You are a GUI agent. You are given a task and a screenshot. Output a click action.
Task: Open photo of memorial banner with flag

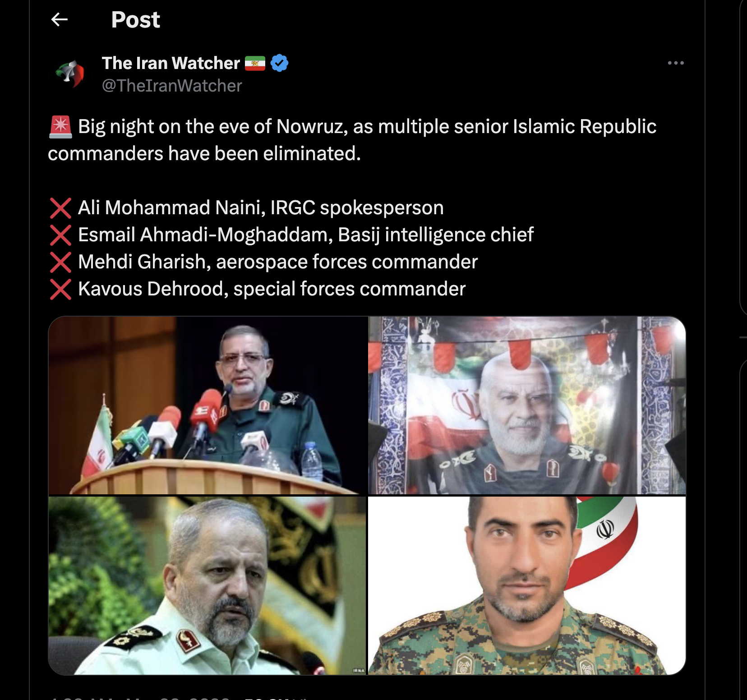point(527,405)
